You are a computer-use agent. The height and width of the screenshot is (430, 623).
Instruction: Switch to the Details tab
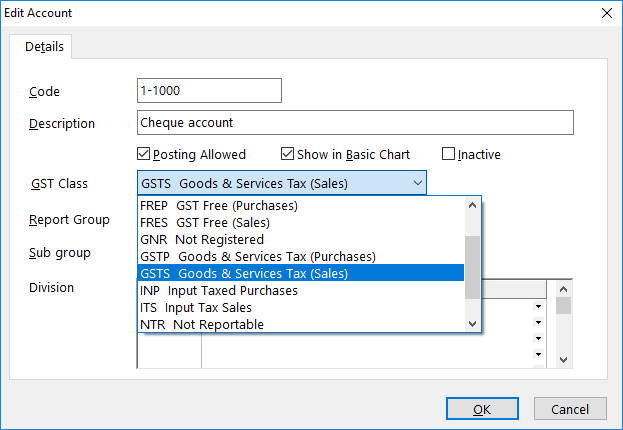click(x=43, y=47)
